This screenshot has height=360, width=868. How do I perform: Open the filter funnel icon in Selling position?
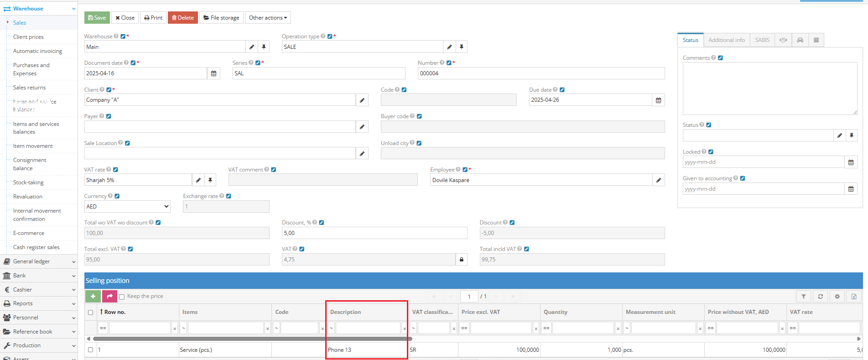[x=803, y=297]
